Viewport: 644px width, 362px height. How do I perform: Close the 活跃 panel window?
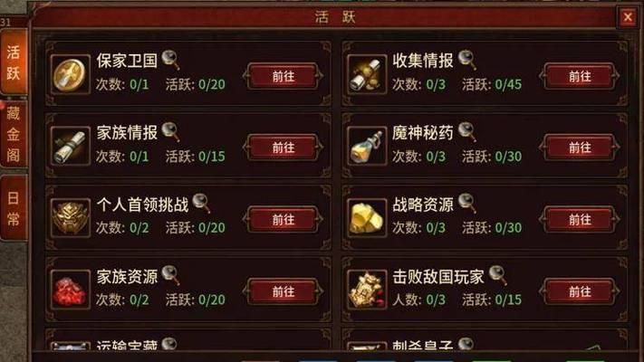628,17
